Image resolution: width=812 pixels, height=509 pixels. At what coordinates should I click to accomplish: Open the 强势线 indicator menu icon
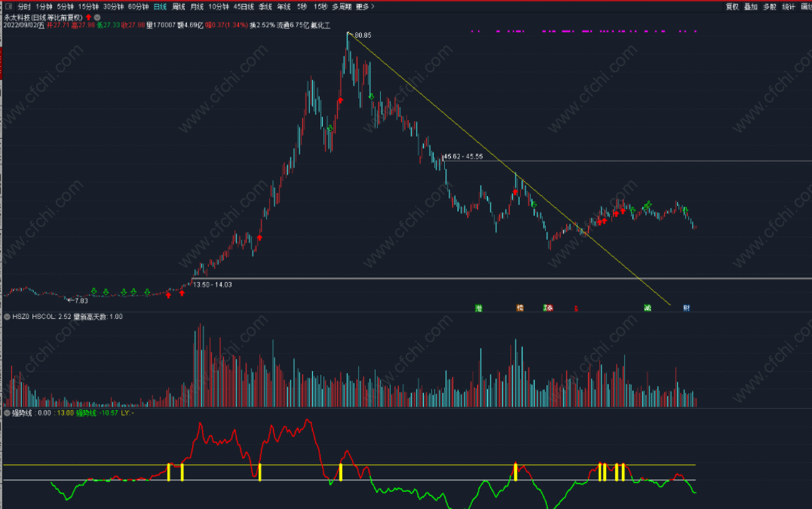click(x=8, y=412)
